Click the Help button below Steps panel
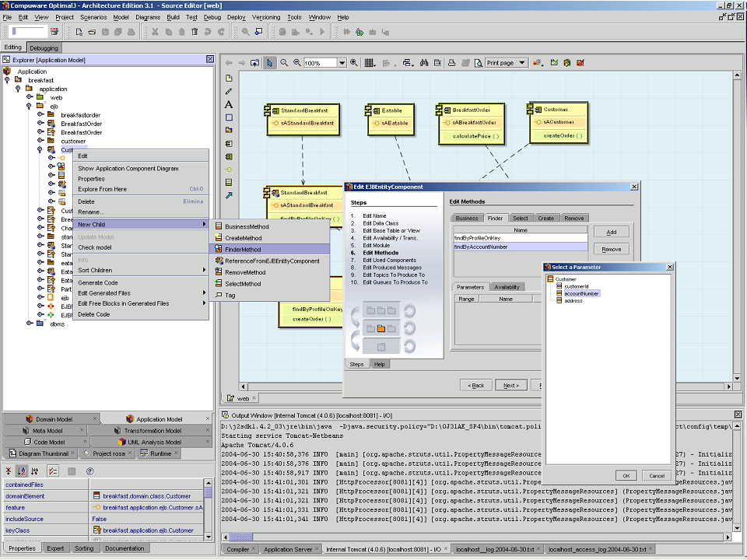This screenshot has width=747, height=560. (379, 364)
